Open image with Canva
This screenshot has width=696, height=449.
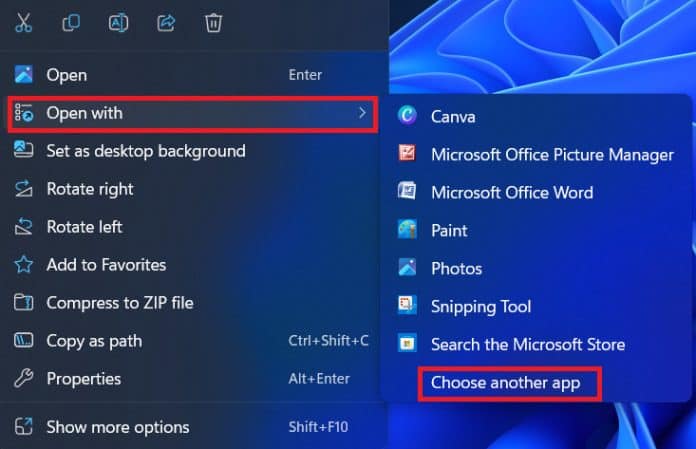click(453, 116)
